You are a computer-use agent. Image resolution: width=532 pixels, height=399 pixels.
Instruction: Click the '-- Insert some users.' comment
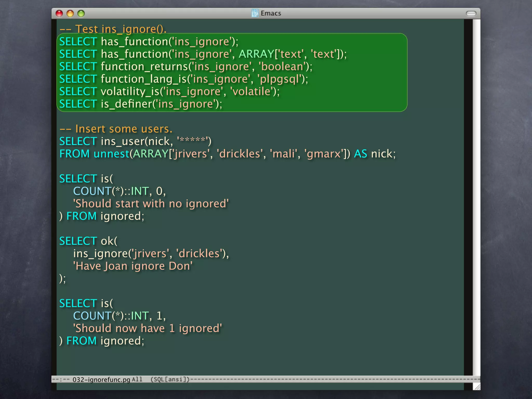coord(116,129)
